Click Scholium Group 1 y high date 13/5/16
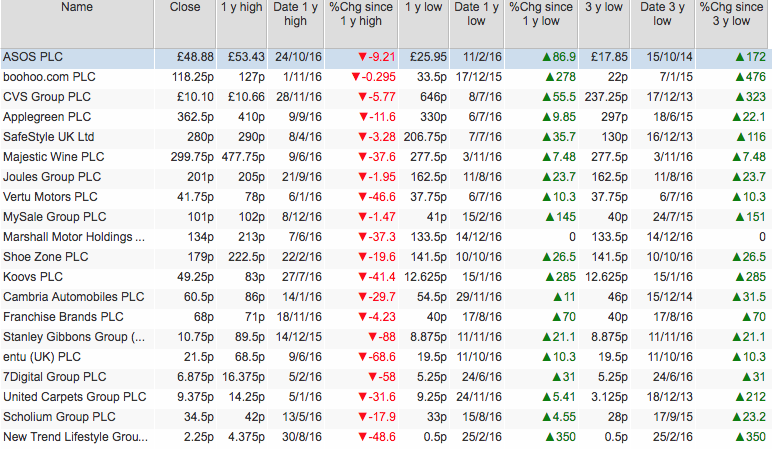The image size is (772, 451). pos(302,417)
